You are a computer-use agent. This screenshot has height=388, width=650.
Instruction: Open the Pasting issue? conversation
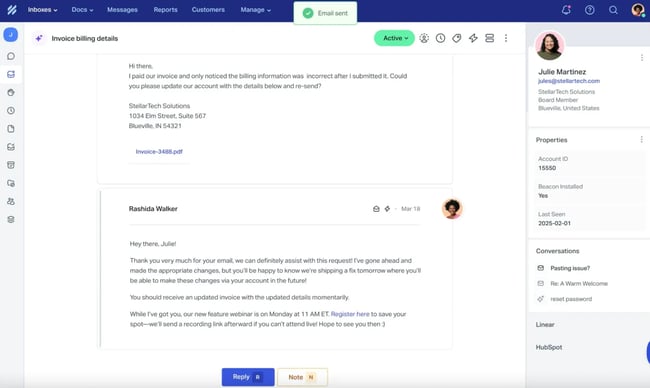pos(570,268)
